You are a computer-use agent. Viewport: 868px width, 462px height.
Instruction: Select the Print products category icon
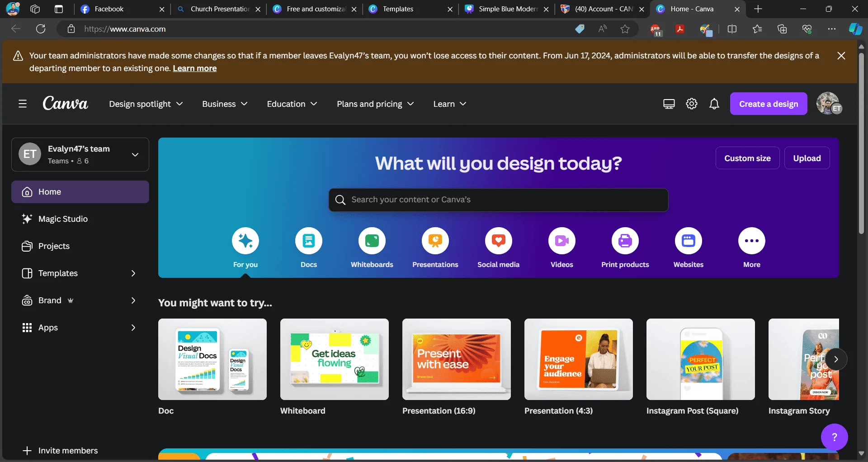click(x=625, y=241)
